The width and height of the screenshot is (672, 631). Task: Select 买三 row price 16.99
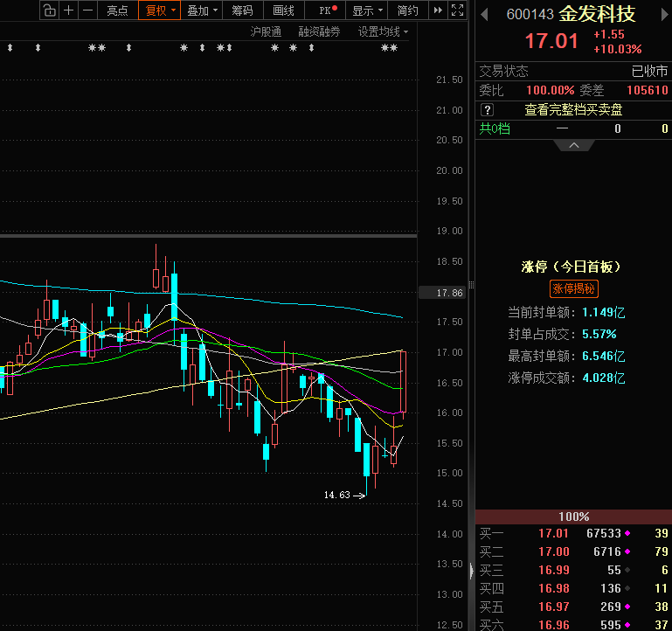pyautogui.click(x=554, y=570)
